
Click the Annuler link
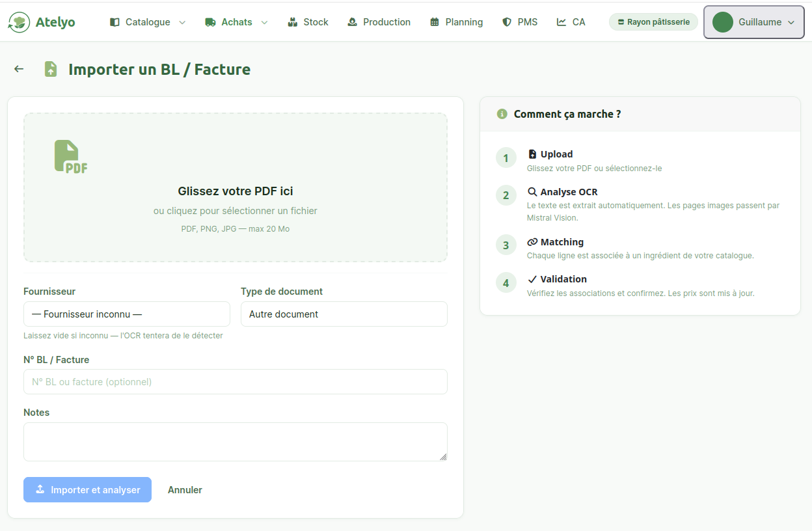point(185,490)
